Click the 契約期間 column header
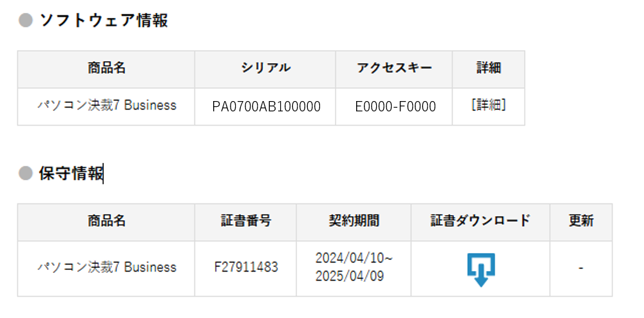The image size is (644, 318). 354,221
